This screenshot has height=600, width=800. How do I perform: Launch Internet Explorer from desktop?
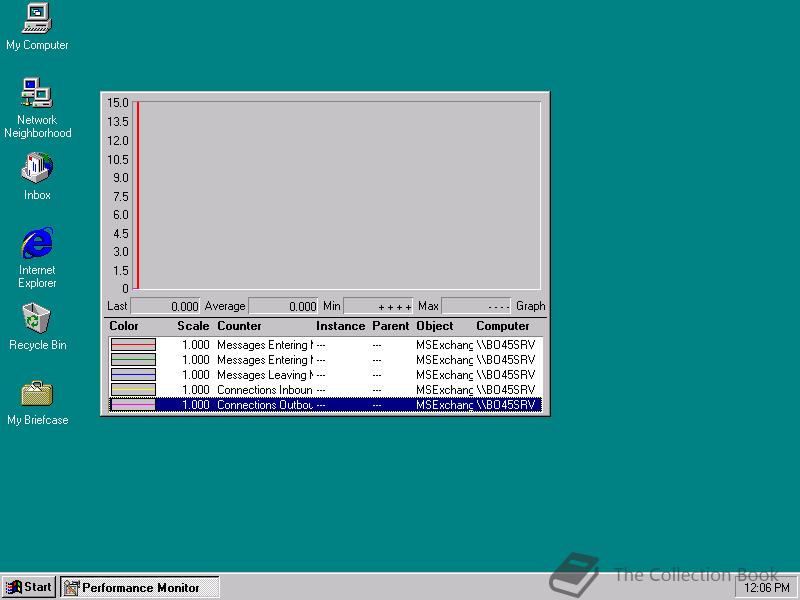click(37, 258)
